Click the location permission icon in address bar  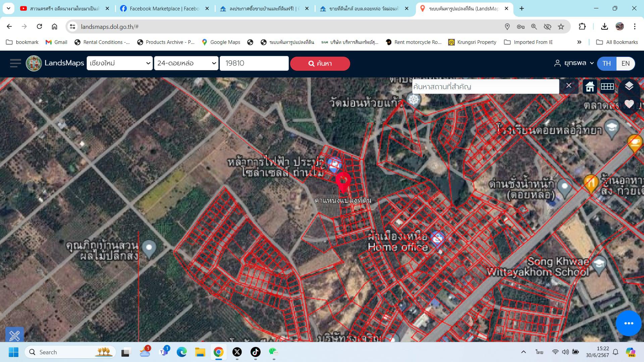click(x=507, y=26)
